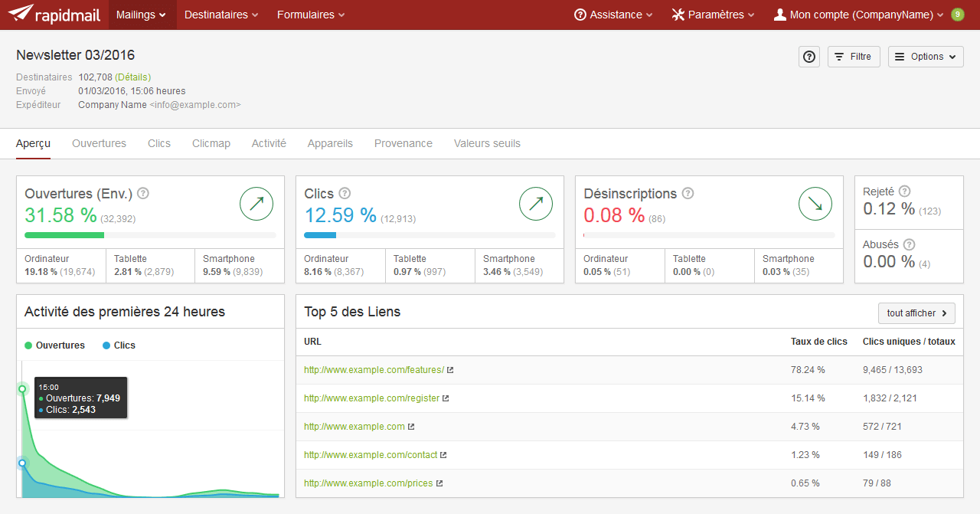The height and width of the screenshot is (514, 980).
Task: Click the user avatar icon in Mon compte
Action: (x=780, y=15)
